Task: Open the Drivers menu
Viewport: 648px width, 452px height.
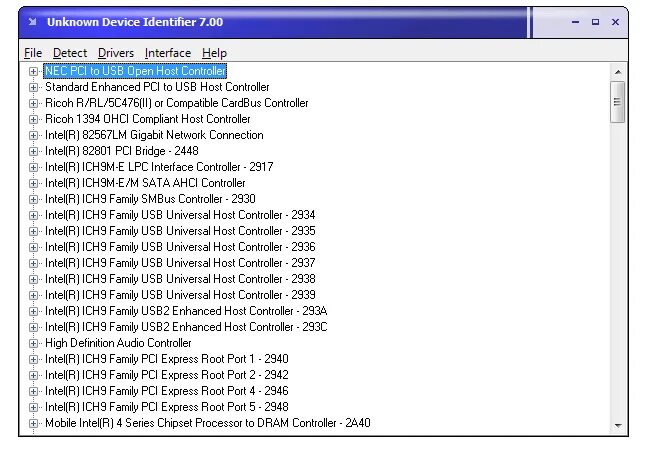Action: (x=116, y=53)
